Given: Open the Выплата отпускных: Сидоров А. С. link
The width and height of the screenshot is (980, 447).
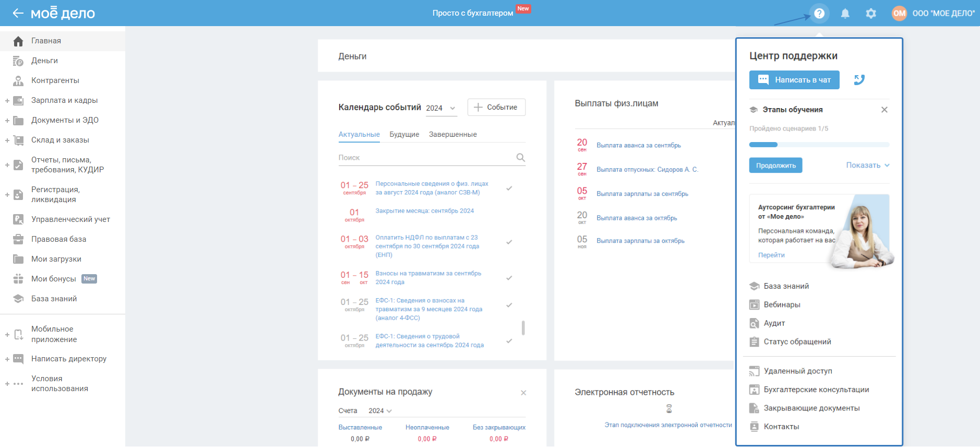Looking at the screenshot, I should (x=647, y=170).
